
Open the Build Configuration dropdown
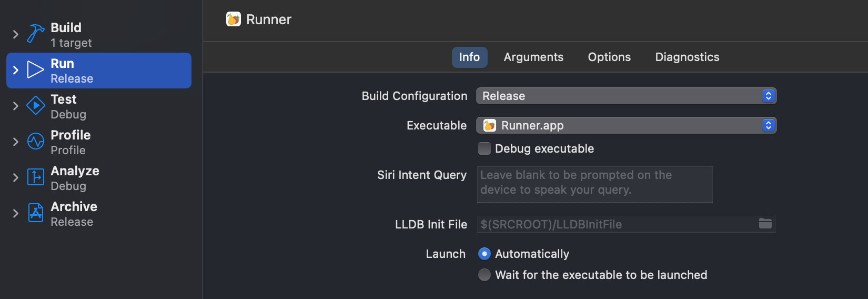pos(626,96)
